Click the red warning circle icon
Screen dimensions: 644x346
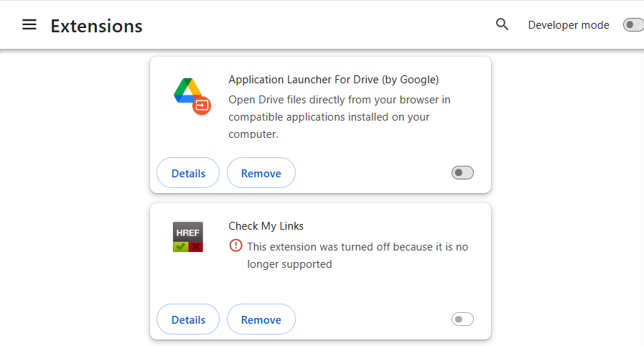click(x=235, y=246)
